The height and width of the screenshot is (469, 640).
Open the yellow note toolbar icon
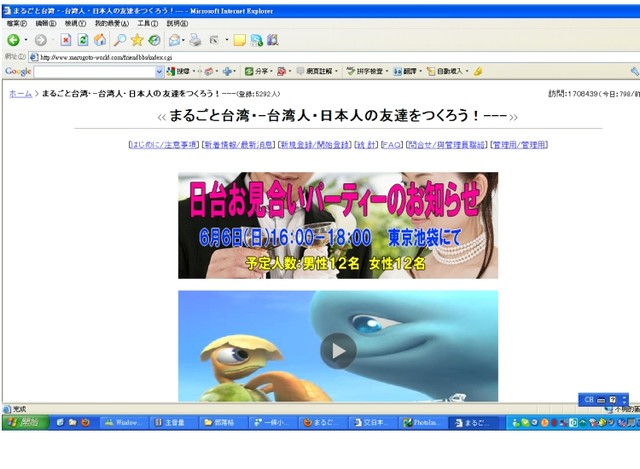click(240, 40)
